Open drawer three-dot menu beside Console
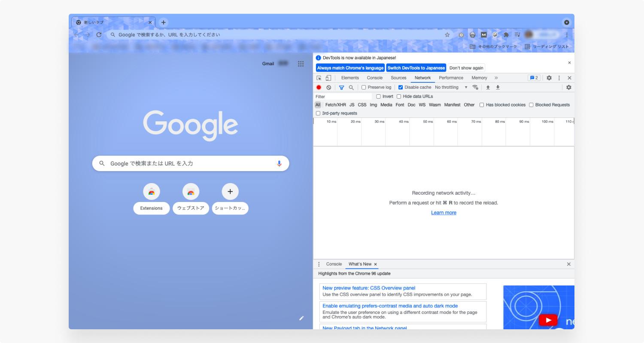Image resolution: width=644 pixels, height=343 pixels. click(x=319, y=264)
